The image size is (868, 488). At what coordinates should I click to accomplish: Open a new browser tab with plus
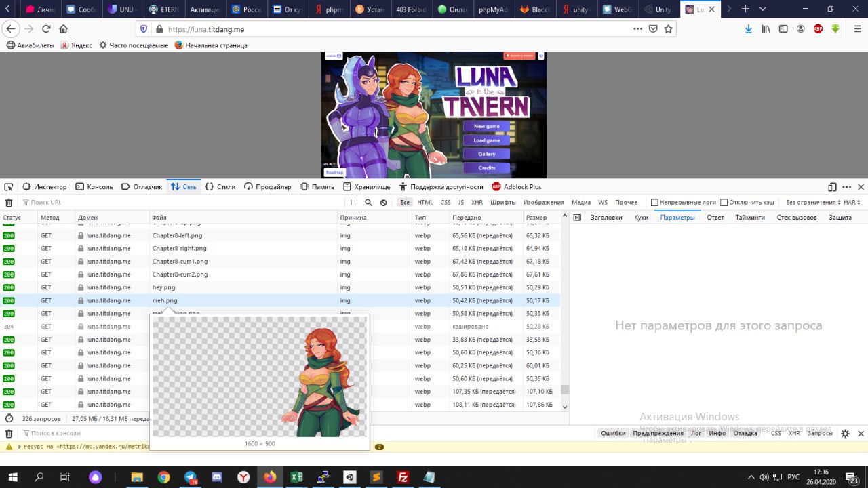click(745, 9)
